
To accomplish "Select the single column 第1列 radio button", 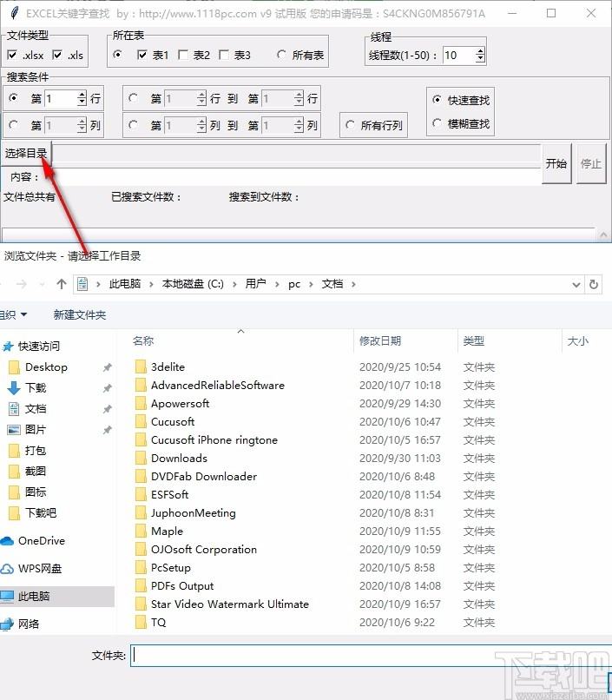I will coord(13,125).
